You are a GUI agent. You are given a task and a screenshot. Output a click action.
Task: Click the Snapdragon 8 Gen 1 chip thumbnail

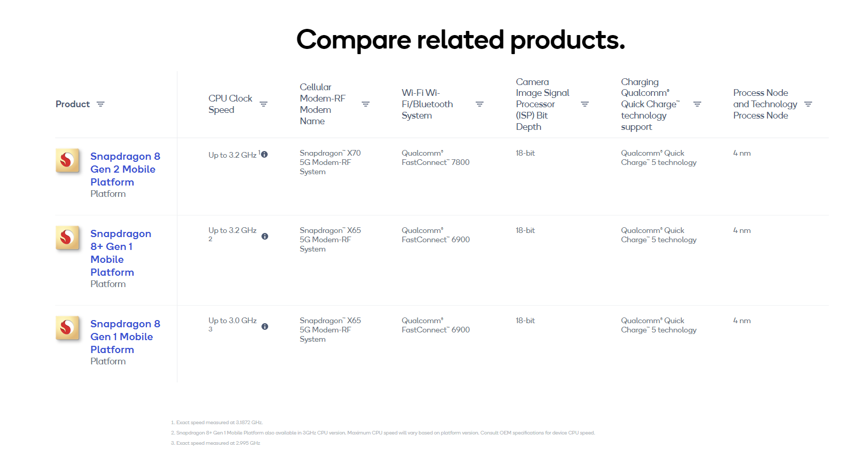(x=68, y=328)
